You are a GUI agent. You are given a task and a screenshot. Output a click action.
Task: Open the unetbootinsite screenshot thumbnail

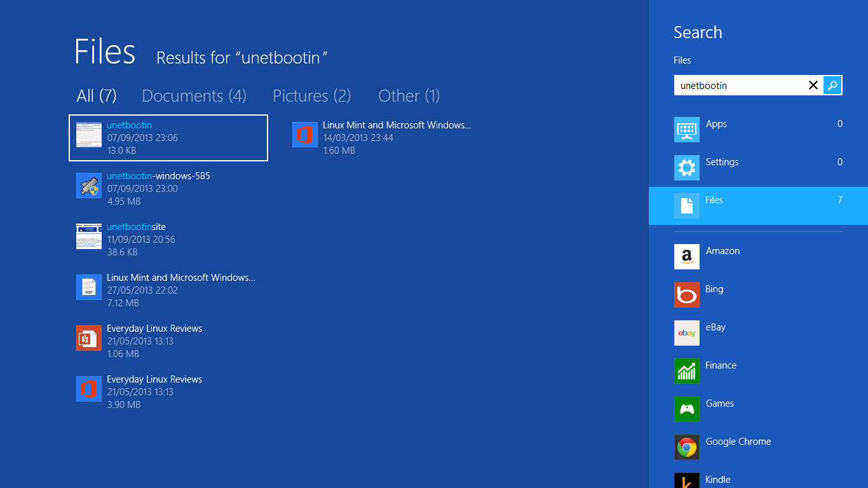[89, 236]
